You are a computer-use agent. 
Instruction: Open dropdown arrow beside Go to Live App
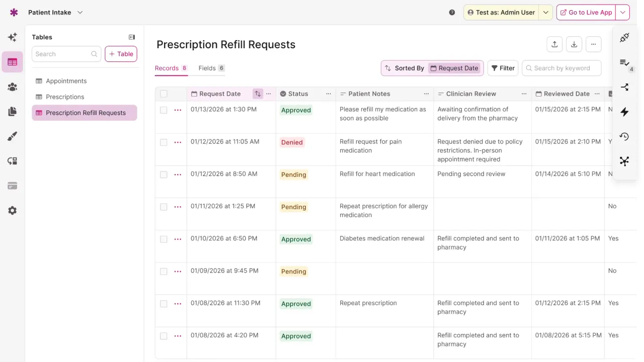623,13
